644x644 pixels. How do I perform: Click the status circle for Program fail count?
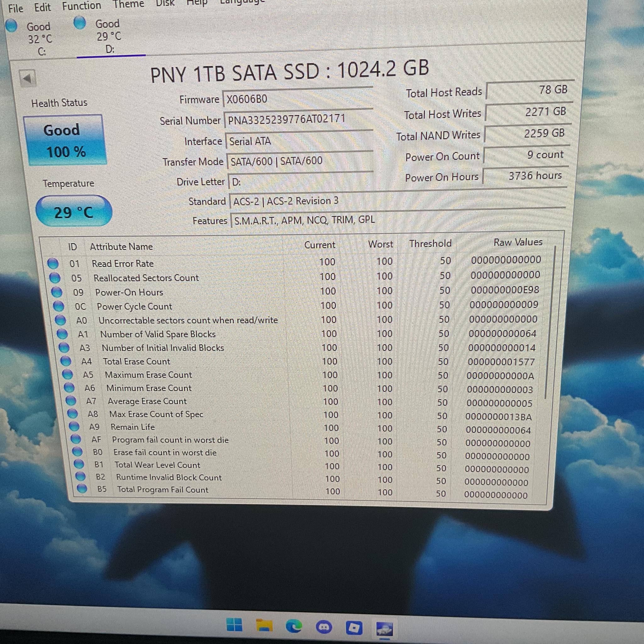[x=76, y=439]
